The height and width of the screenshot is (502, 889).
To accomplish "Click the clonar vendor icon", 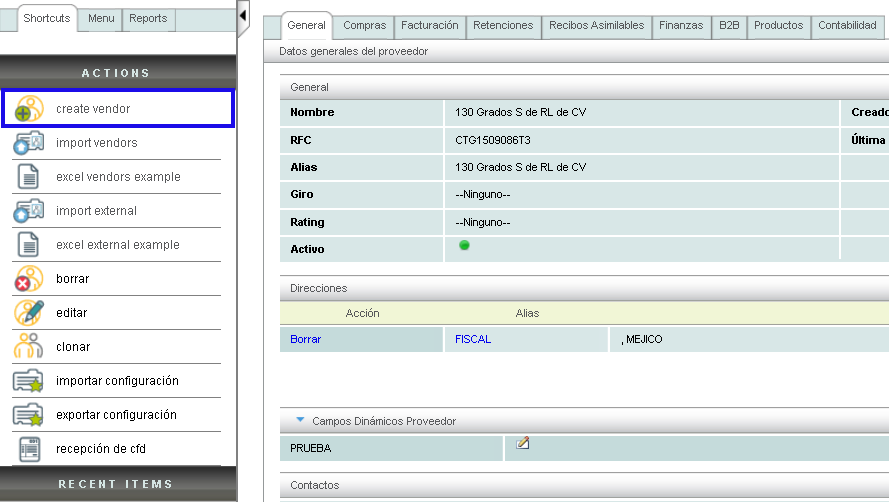I will point(29,347).
